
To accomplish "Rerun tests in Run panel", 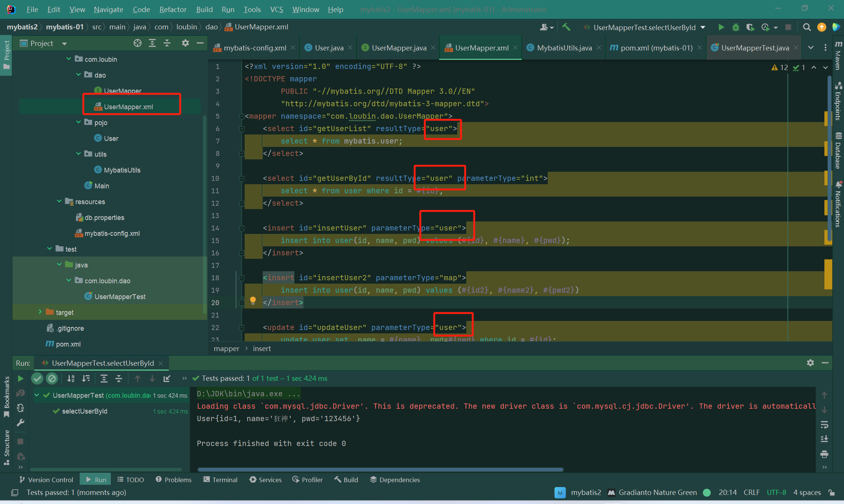I will point(21,378).
